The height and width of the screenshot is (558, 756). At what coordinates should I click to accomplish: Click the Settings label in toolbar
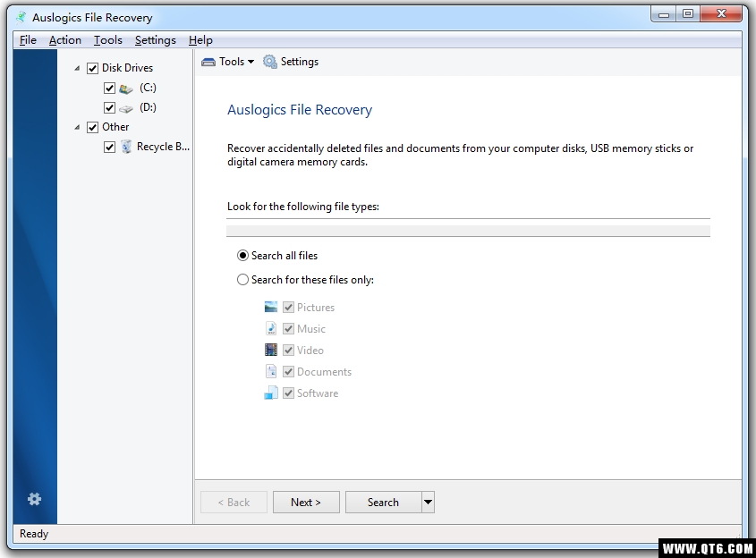coord(300,62)
